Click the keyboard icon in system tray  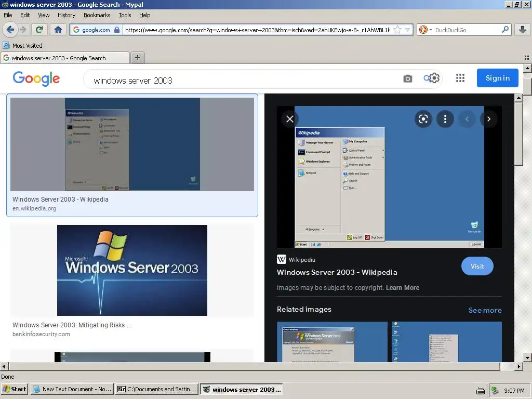point(480,391)
